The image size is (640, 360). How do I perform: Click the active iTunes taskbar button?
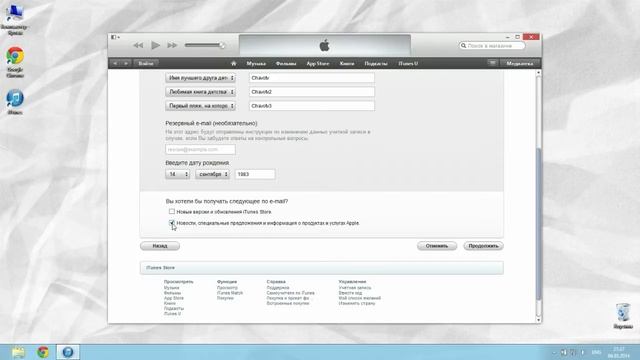[x=68, y=352]
